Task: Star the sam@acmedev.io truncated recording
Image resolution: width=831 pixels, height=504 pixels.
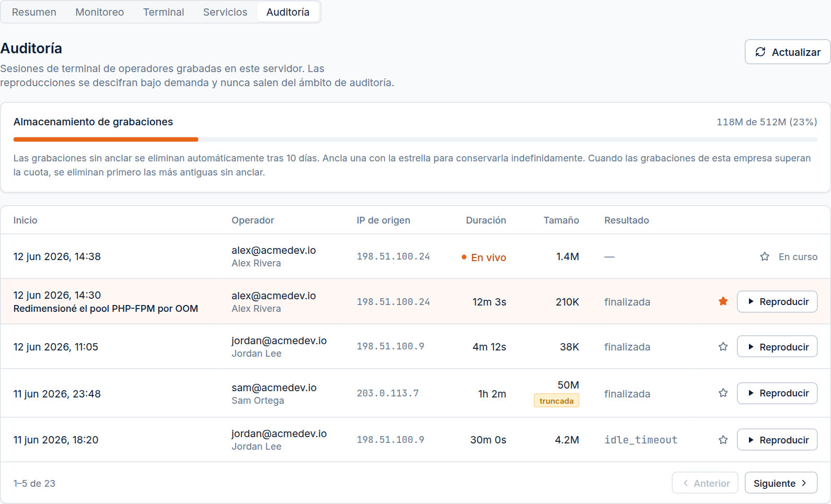Action: (x=723, y=393)
